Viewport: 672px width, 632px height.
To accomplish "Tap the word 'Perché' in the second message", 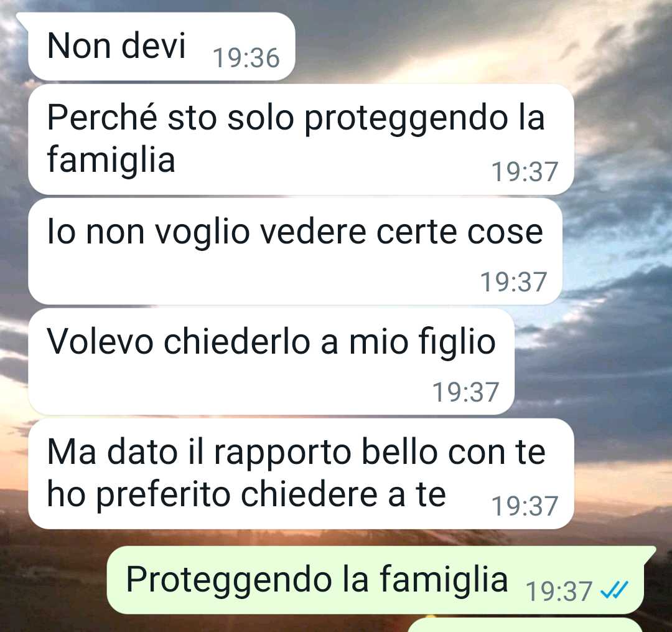I will tap(102, 117).
